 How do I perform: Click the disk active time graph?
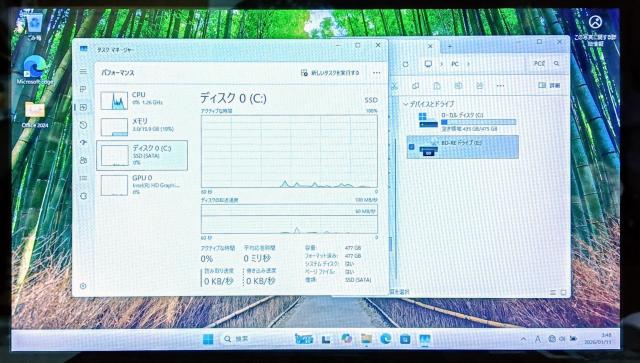click(289, 151)
